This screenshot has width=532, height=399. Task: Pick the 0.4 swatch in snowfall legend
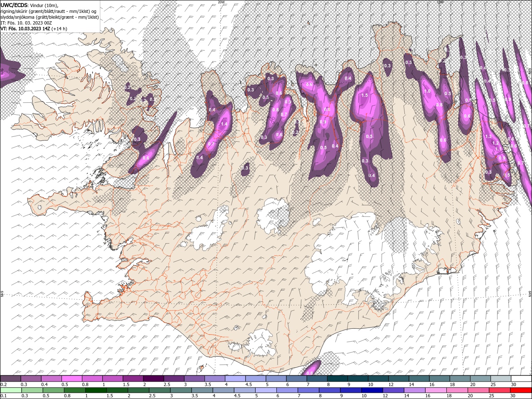pyautogui.click(x=51, y=379)
